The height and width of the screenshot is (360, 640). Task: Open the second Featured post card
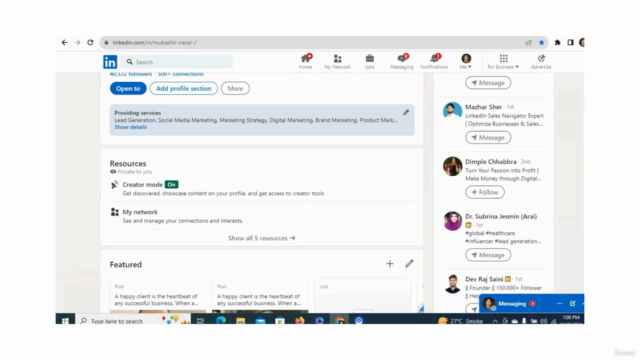pos(260,296)
